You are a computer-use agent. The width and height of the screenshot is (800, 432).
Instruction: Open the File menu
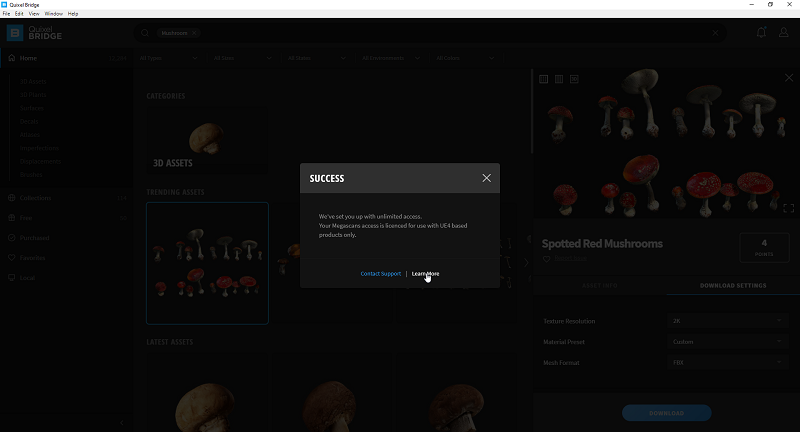(6, 14)
